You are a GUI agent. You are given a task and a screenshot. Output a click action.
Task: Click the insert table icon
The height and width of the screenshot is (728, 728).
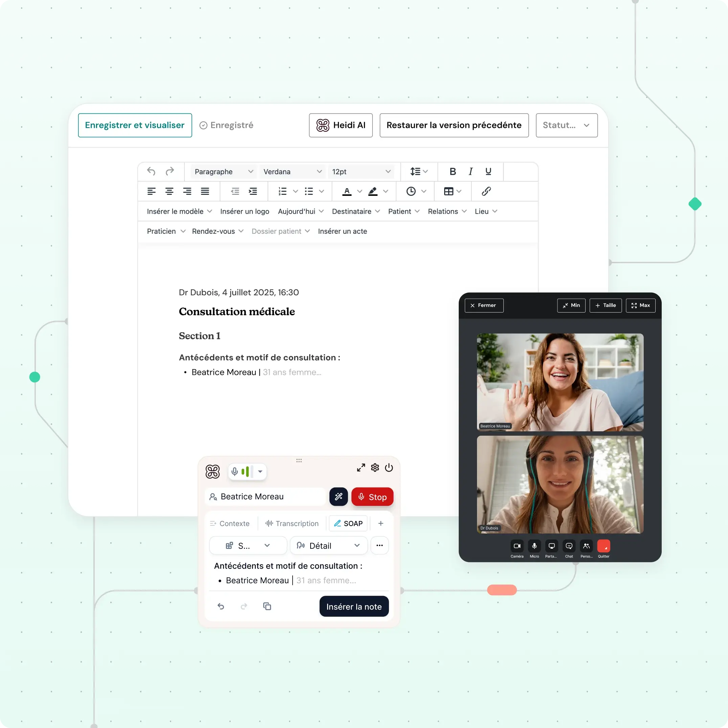click(x=449, y=191)
